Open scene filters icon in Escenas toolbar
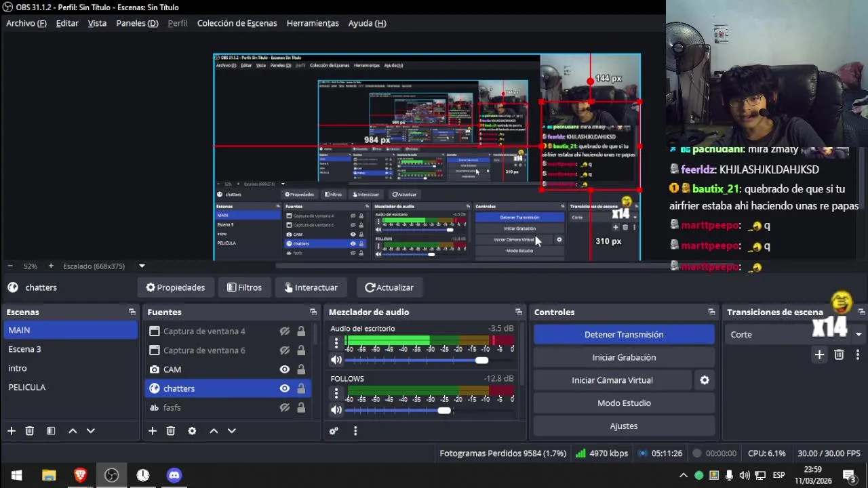Image resolution: width=868 pixels, height=488 pixels. [x=51, y=431]
